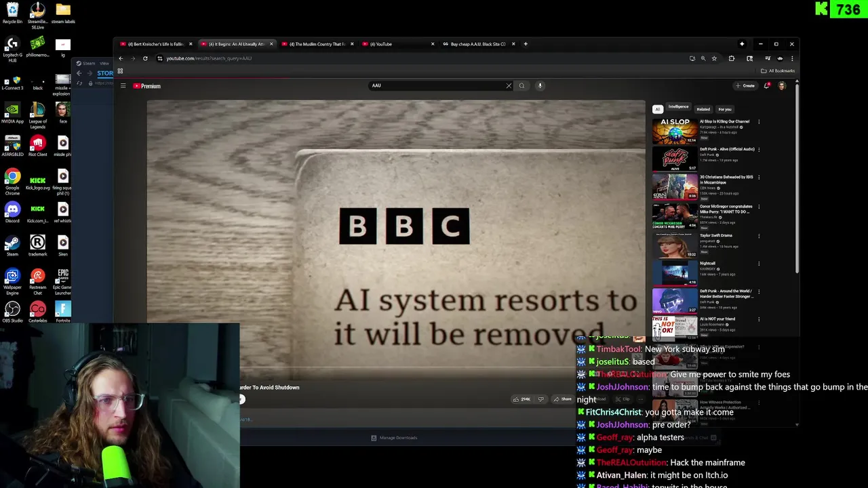Open the trademark desktop file

pyautogui.click(x=37, y=245)
